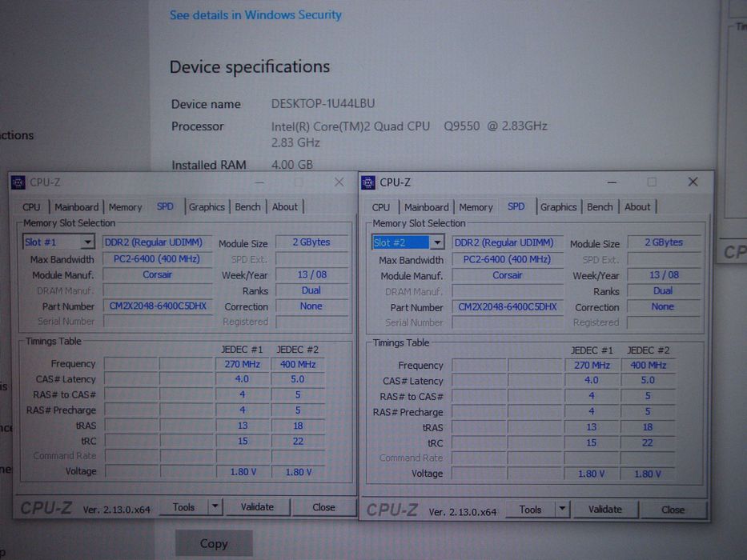The width and height of the screenshot is (747, 560).
Task: Select SPD tab in left CPU-Z
Action: pyautogui.click(x=165, y=206)
